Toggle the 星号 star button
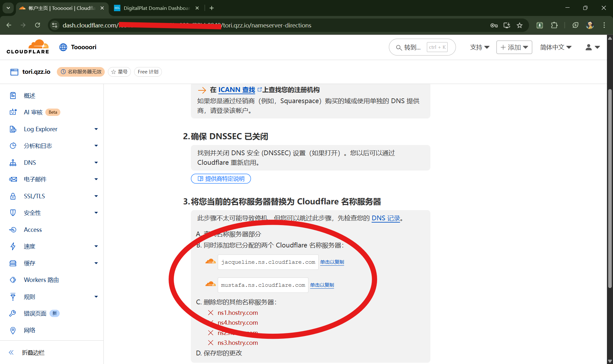 (x=119, y=72)
